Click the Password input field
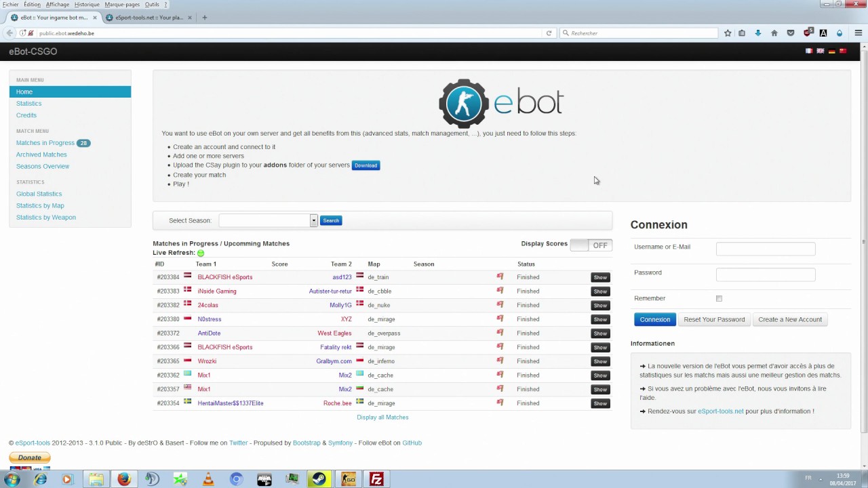Screen dimensions: 868x488 pyautogui.click(x=766, y=274)
